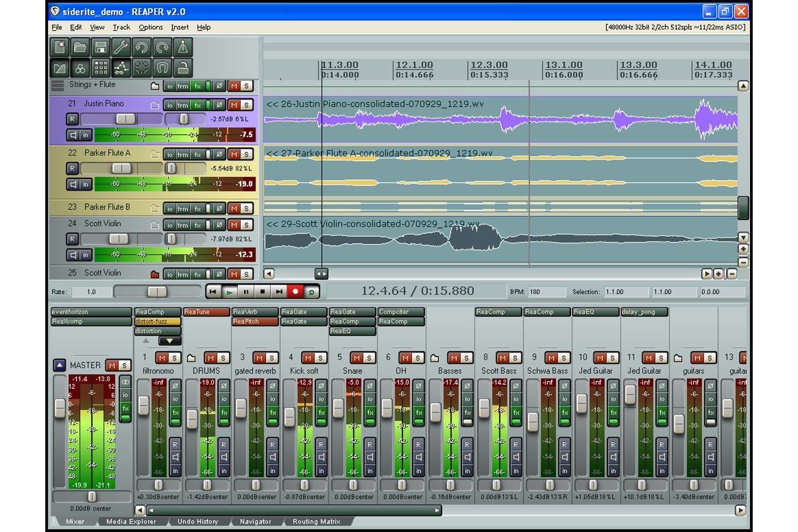798x532 pixels.
Task: Mute the Justin Piano track
Action: [234, 105]
